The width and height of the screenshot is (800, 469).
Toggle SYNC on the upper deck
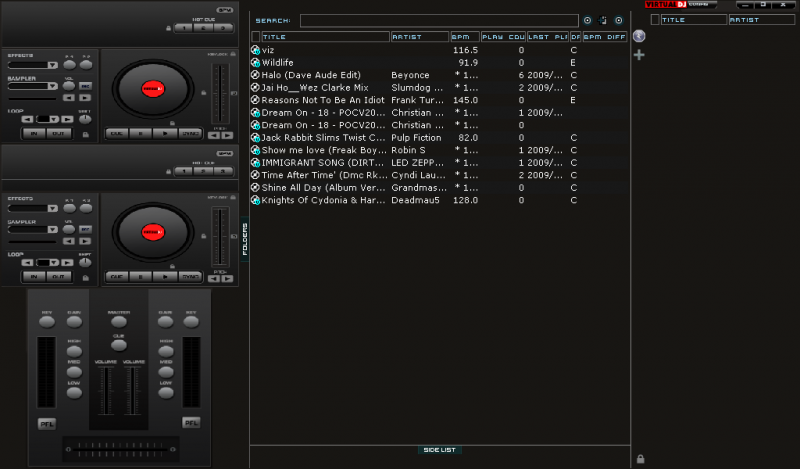(190, 134)
